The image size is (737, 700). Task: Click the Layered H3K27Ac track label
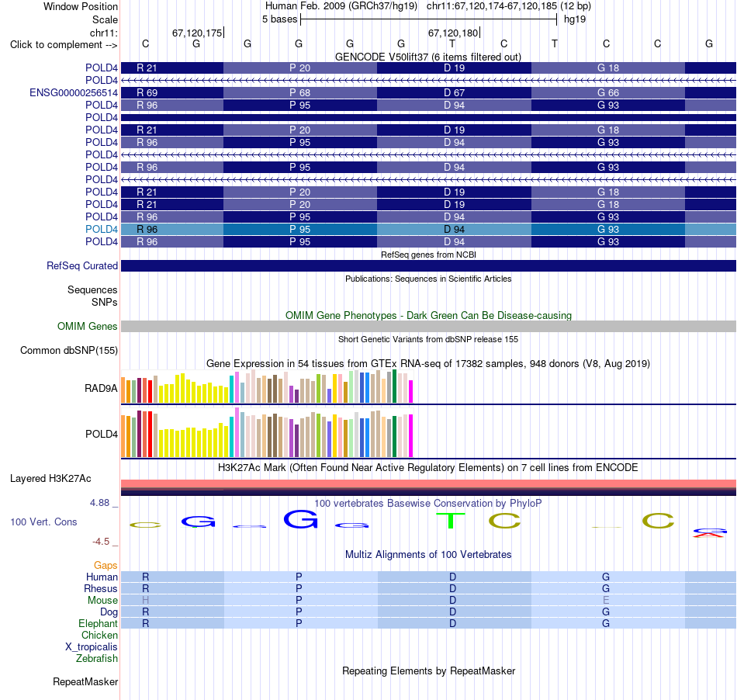pyautogui.click(x=50, y=479)
